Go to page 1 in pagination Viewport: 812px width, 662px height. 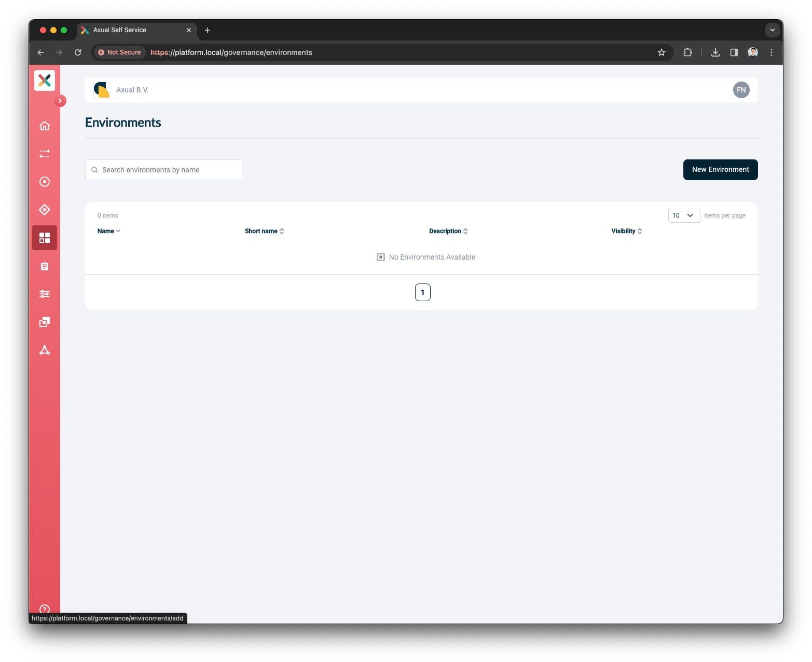423,292
